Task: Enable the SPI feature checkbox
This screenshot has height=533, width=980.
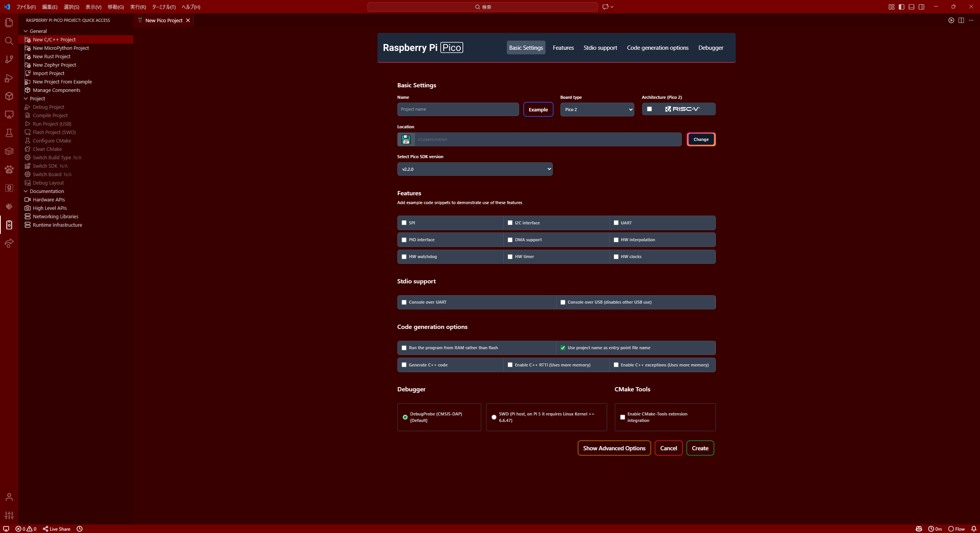Action: tap(404, 223)
